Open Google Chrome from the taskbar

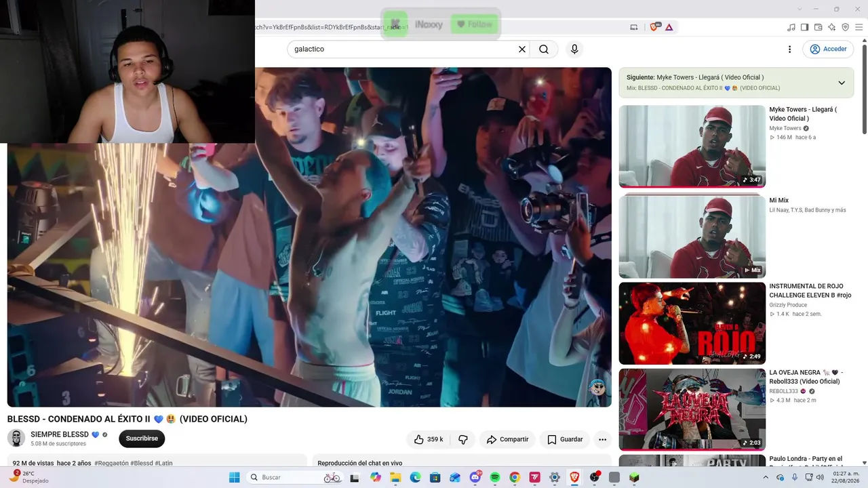tap(515, 477)
